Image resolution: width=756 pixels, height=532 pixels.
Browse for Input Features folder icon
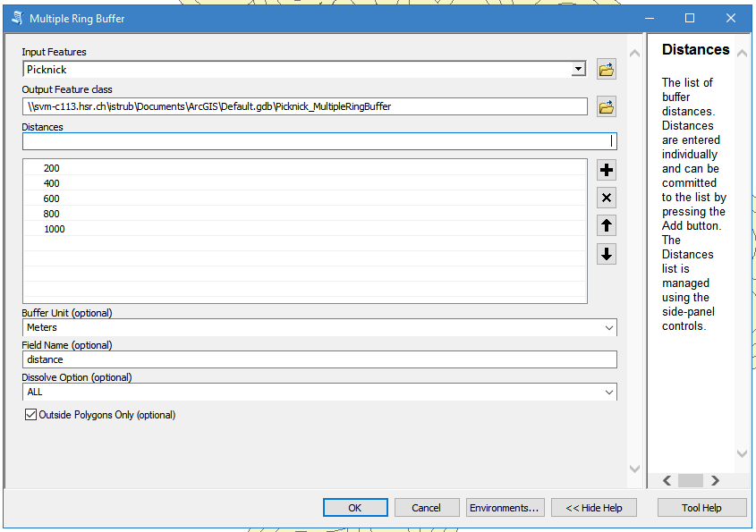[607, 70]
